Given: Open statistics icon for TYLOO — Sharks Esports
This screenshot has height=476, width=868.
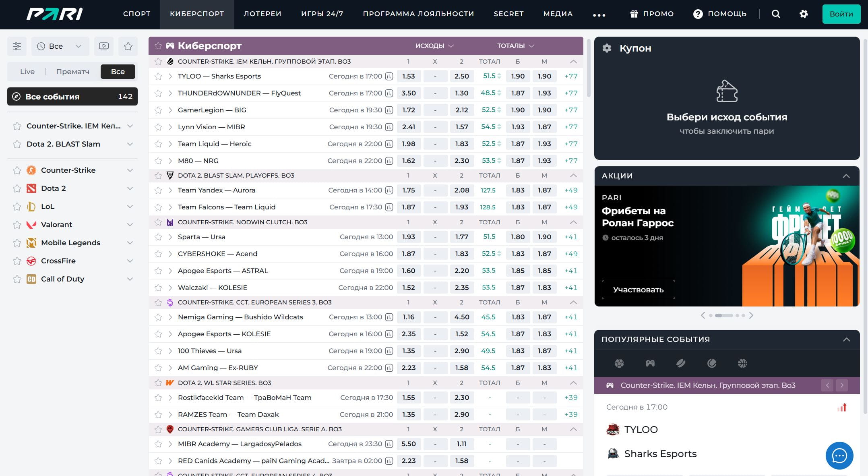Looking at the screenshot, I should click(x=389, y=77).
